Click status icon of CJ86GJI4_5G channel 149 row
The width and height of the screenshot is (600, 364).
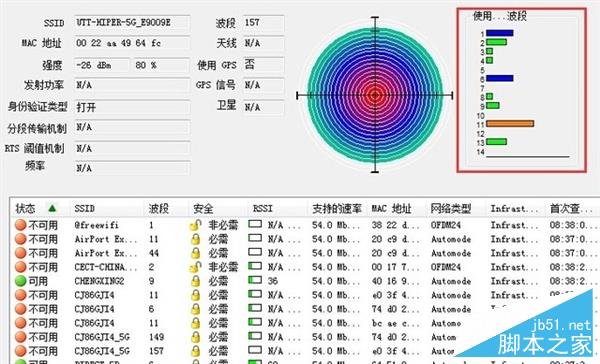point(21,337)
